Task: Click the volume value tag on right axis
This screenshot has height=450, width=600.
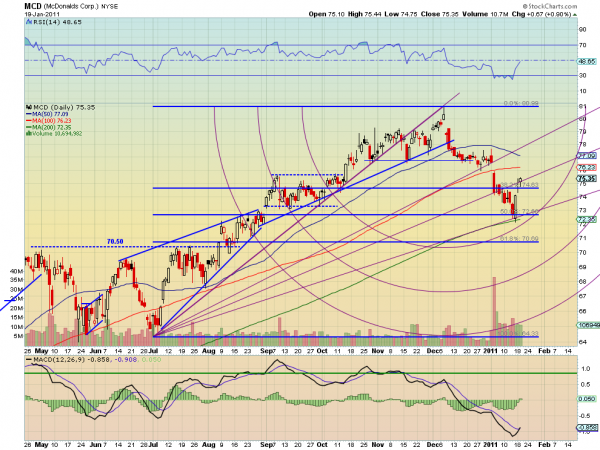Action: click(588, 325)
